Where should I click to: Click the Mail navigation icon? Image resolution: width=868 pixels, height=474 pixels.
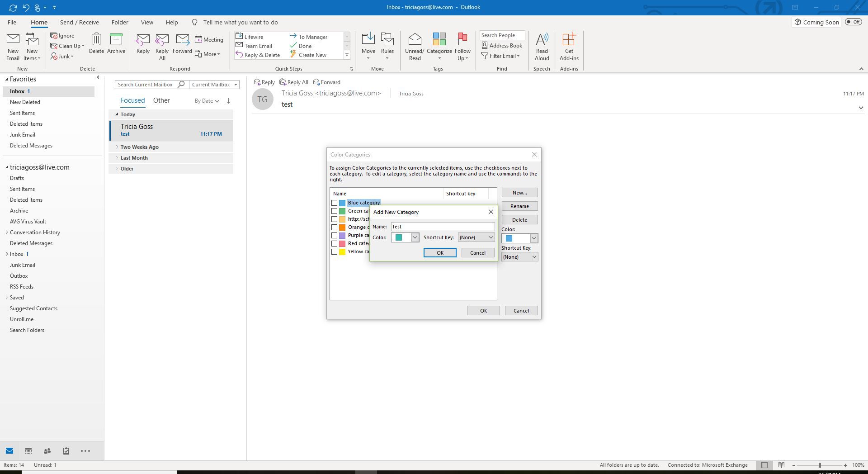(9, 451)
